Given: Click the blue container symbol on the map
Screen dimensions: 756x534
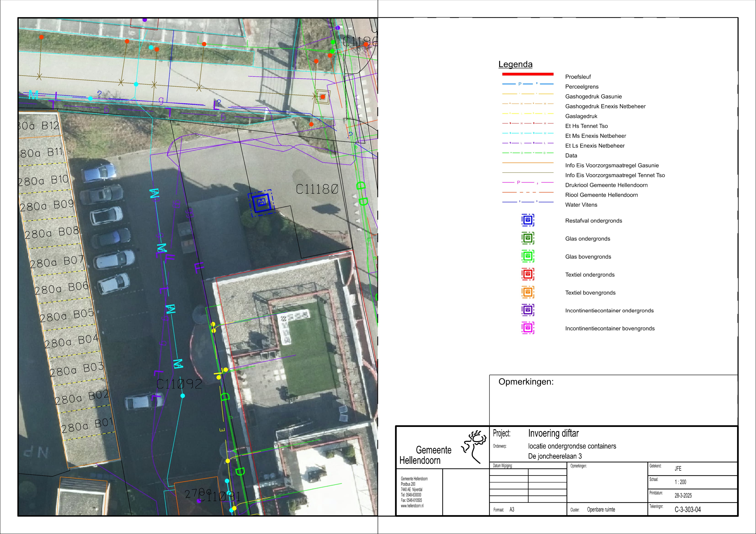Looking at the screenshot, I should pos(261,202).
